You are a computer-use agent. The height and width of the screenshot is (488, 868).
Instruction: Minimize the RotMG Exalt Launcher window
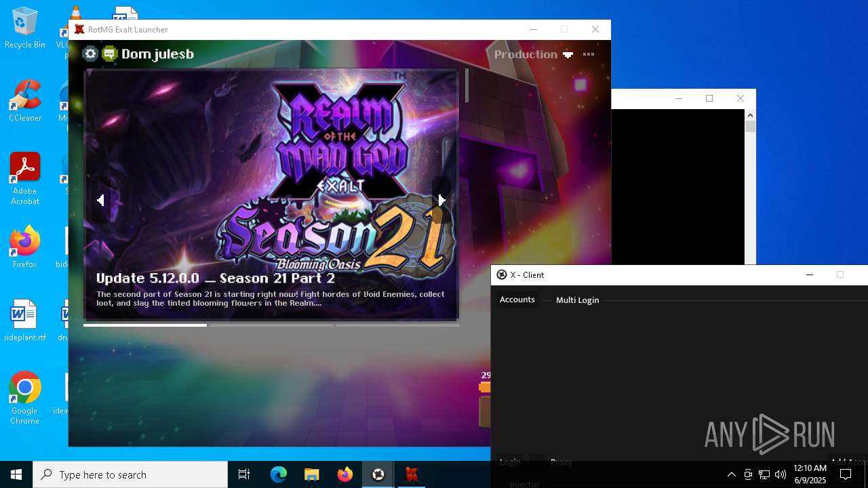pos(534,29)
